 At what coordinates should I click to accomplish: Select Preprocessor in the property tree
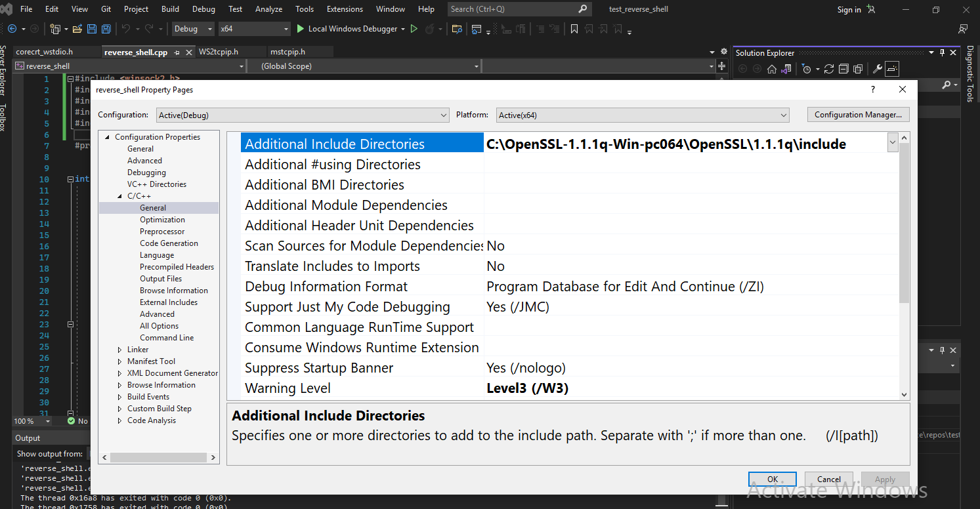(162, 232)
